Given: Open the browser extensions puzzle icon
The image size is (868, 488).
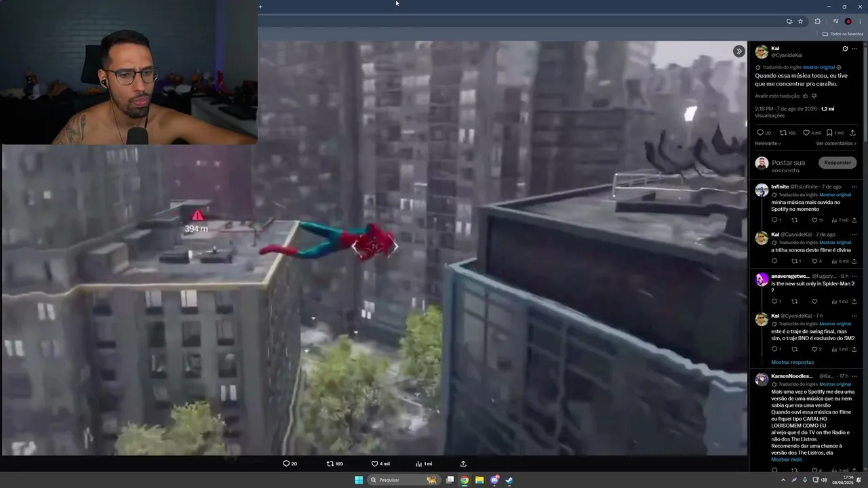Looking at the screenshot, I should tap(818, 21).
